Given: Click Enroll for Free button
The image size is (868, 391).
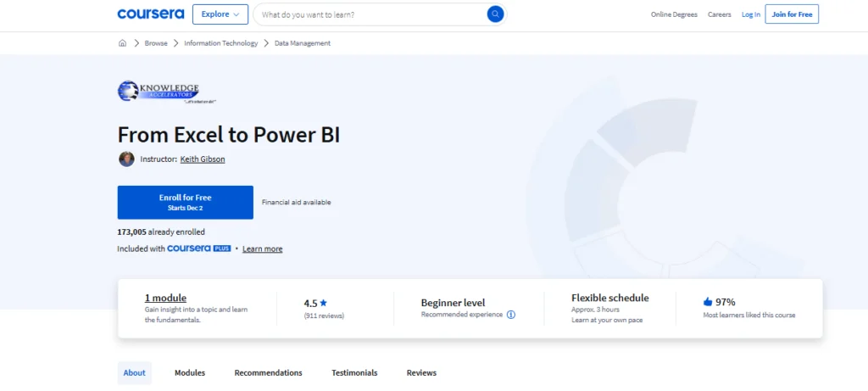Looking at the screenshot, I should click(x=186, y=202).
